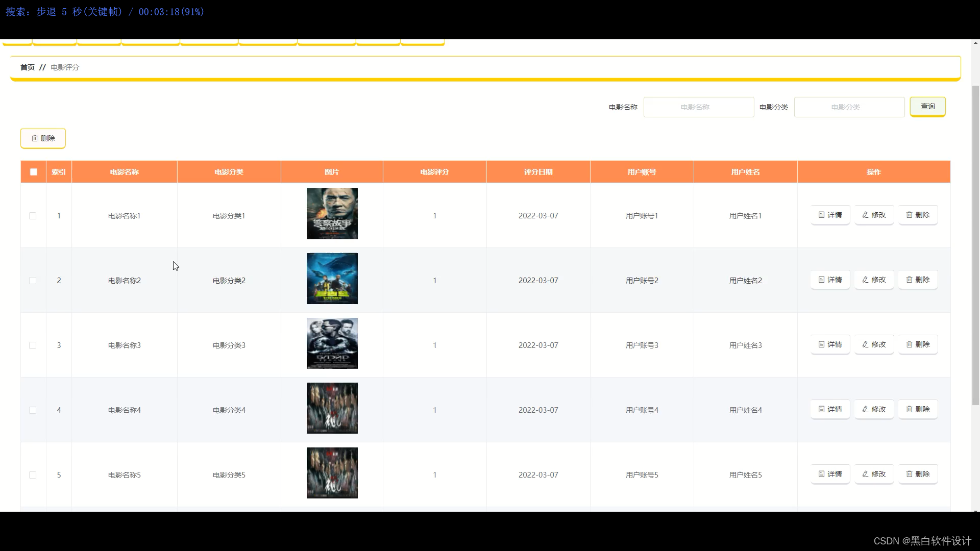Toggle the select-all header checkbox
Image resolution: width=980 pixels, height=551 pixels.
point(34,172)
